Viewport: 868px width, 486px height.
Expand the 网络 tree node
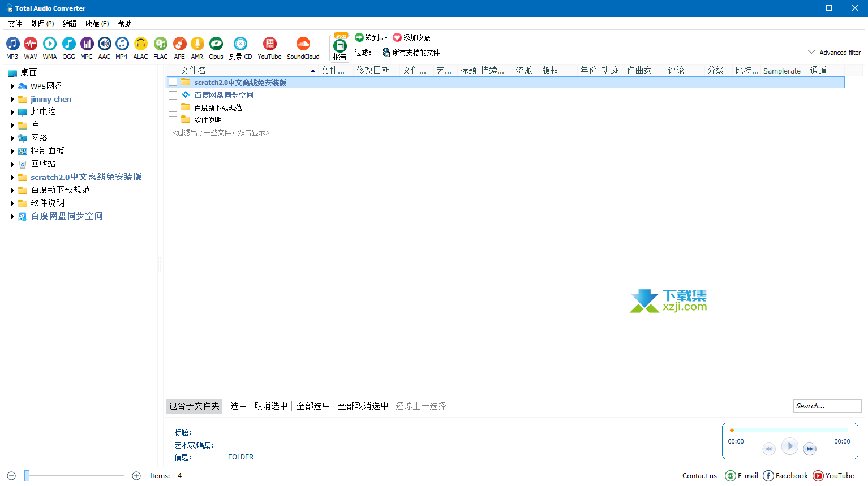point(12,139)
